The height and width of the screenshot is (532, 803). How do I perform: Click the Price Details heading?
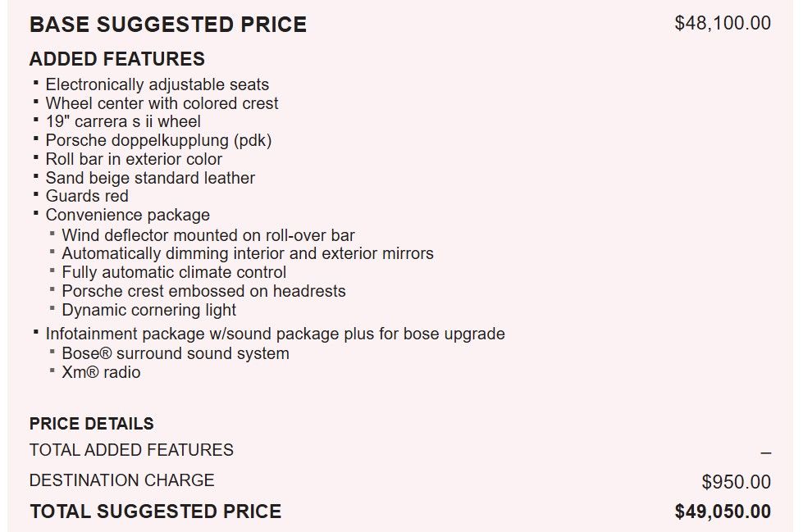(92, 424)
